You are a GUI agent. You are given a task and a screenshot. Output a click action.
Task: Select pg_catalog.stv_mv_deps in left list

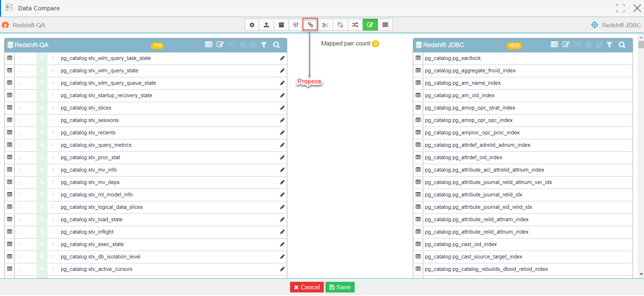pos(146,182)
